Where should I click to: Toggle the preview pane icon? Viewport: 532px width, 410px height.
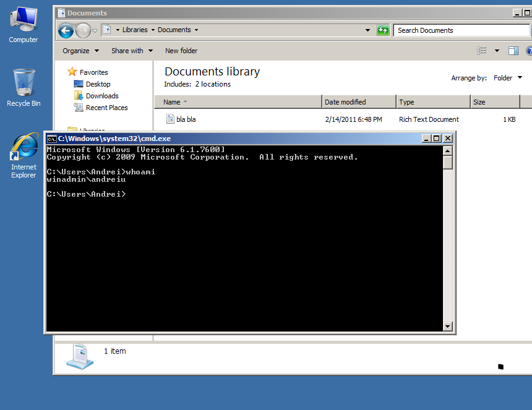(x=513, y=51)
